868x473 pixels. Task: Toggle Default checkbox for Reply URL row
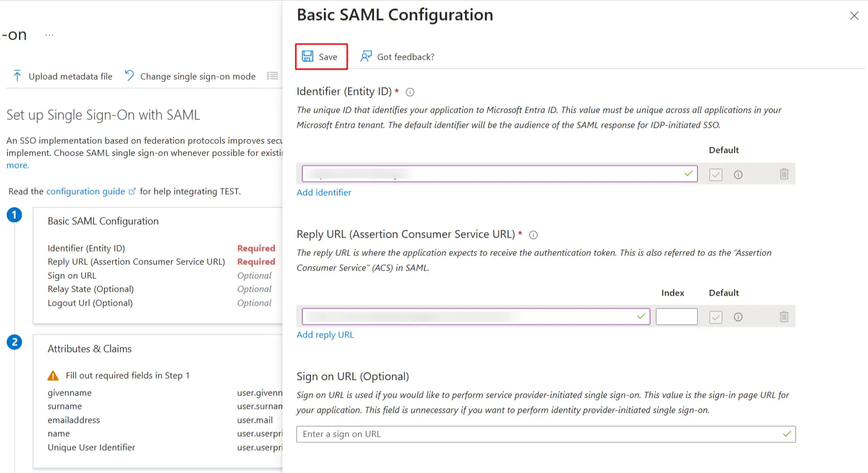[x=716, y=317]
